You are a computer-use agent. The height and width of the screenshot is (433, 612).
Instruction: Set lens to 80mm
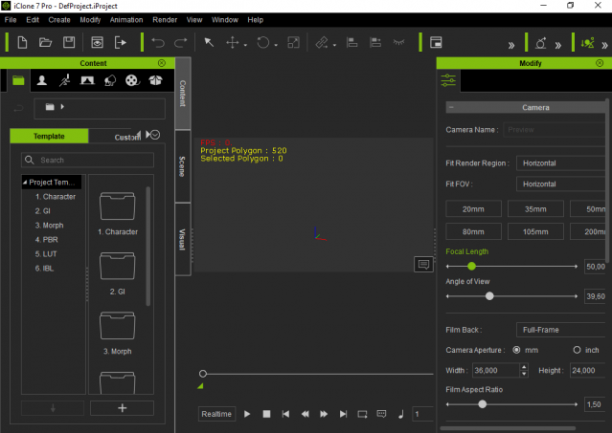[x=473, y=232]
